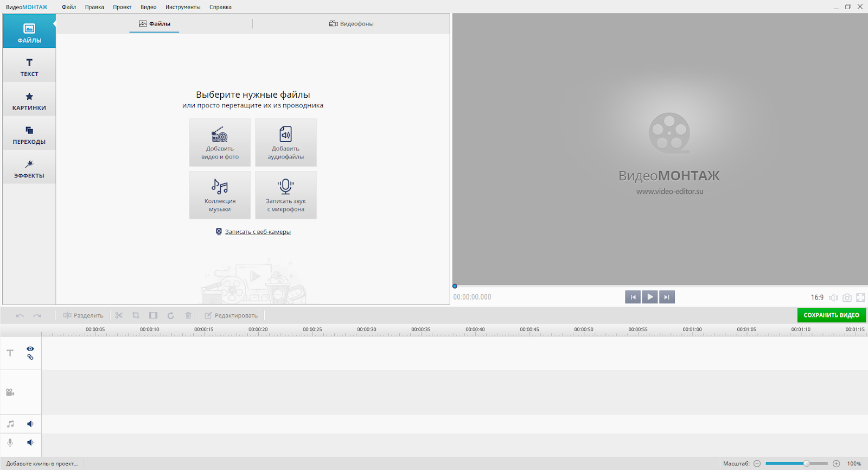This screenshot has width=868, height=470.
Task: Open the Файл menu
Action: point(69,7)
